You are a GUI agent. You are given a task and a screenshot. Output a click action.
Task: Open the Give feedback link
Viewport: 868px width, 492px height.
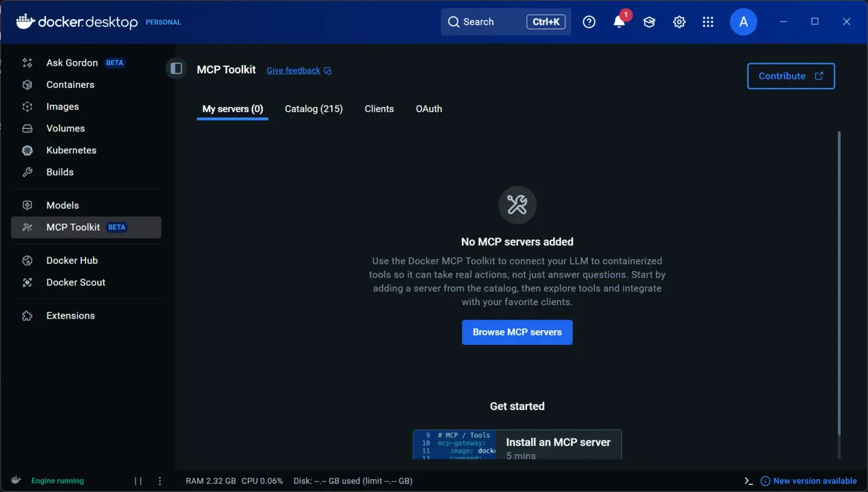[293, 70]
